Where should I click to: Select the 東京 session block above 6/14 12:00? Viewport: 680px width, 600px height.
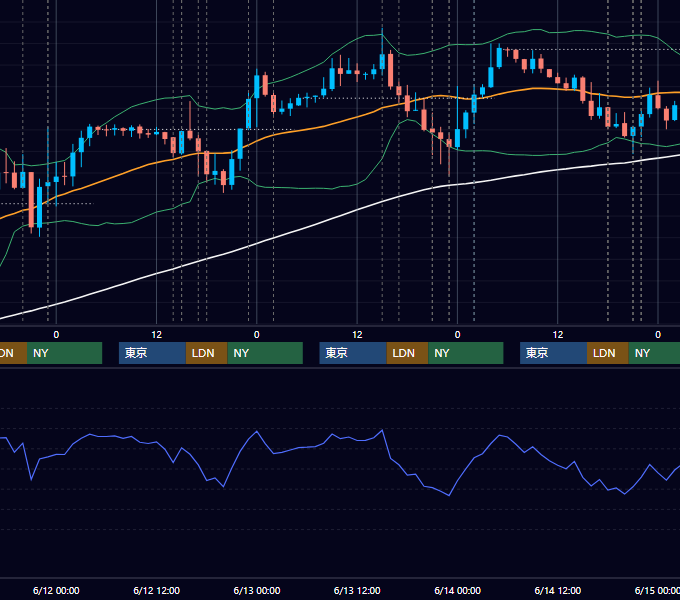[x=553, y=353]
